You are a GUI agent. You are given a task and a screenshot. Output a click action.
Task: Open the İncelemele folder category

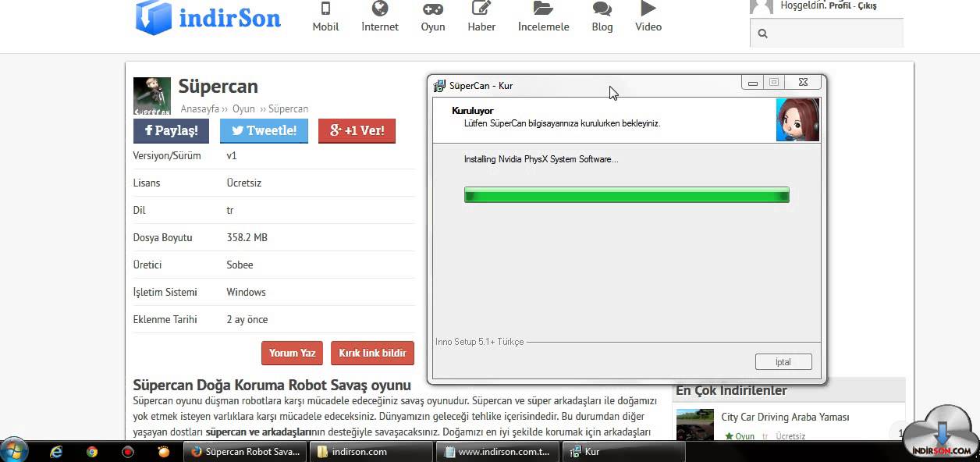tap(543, 17)
